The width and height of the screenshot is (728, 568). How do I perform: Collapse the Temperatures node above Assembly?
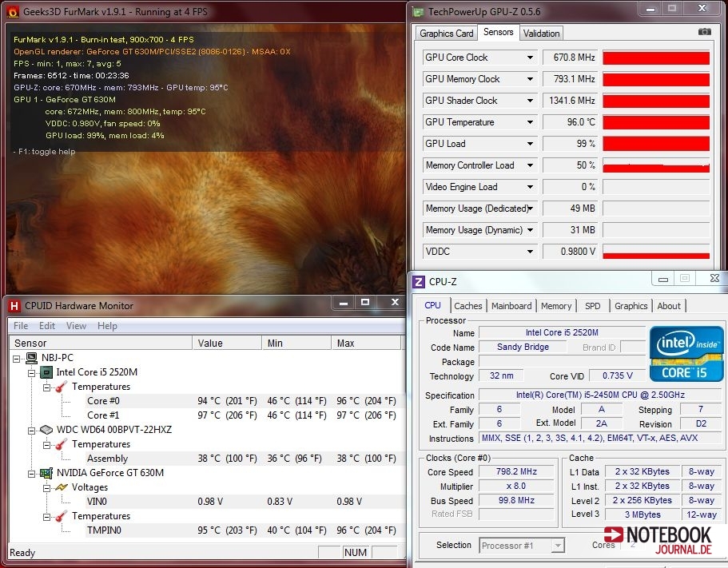(x=46, y=445)
